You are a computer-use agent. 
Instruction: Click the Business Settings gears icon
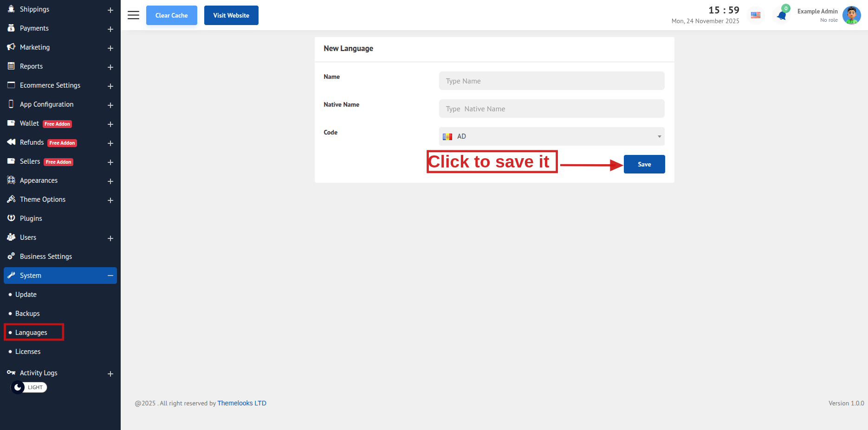coord(11,256)
